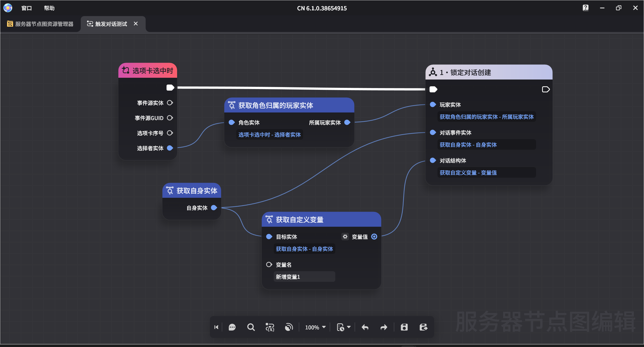Switch to the 服务器节点图资源管理器 tab
The image size is (644, 347).
click(x=40, y=24)
